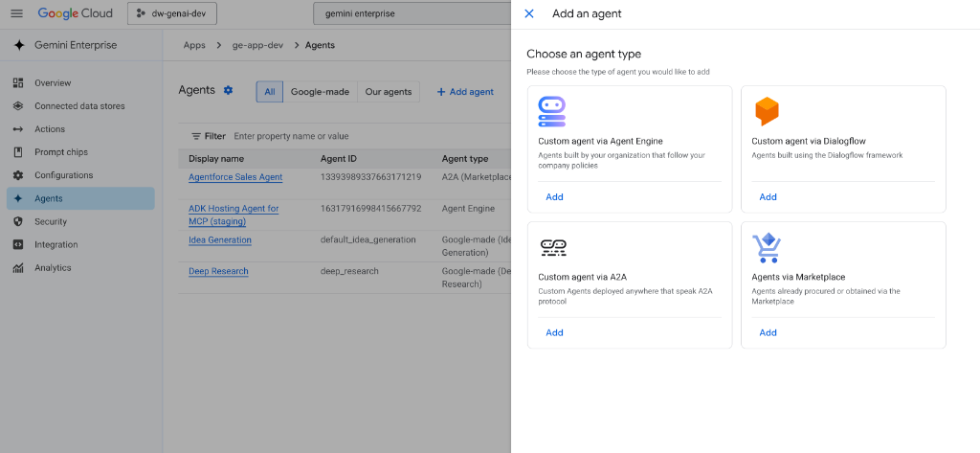
Task: Click the Choose an agent type heading
Action: (584, 55)
